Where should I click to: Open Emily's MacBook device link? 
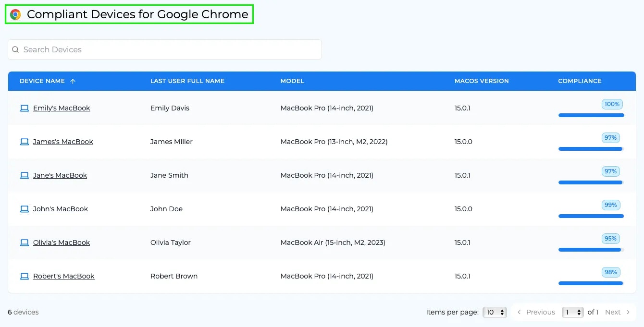point(62,108)
